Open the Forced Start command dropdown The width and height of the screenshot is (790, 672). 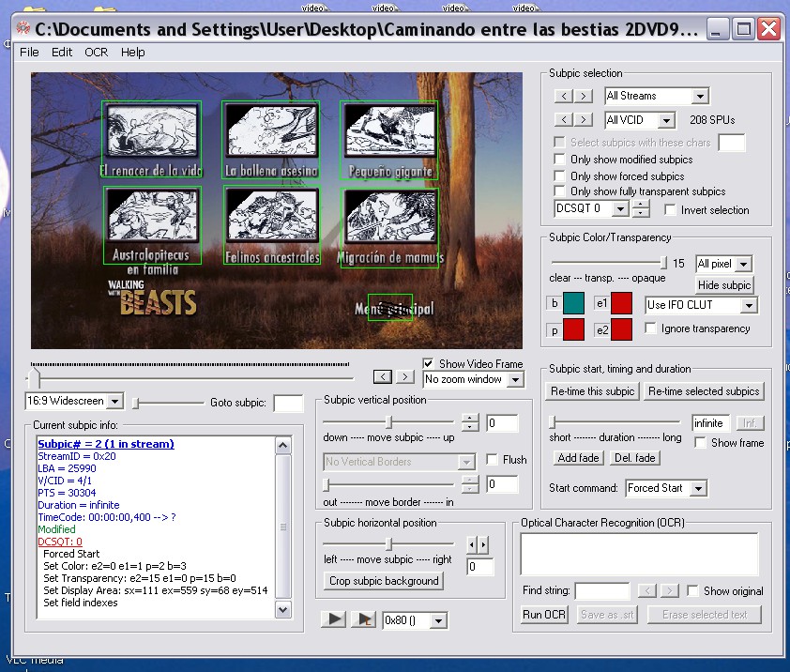tap(696, 488)
